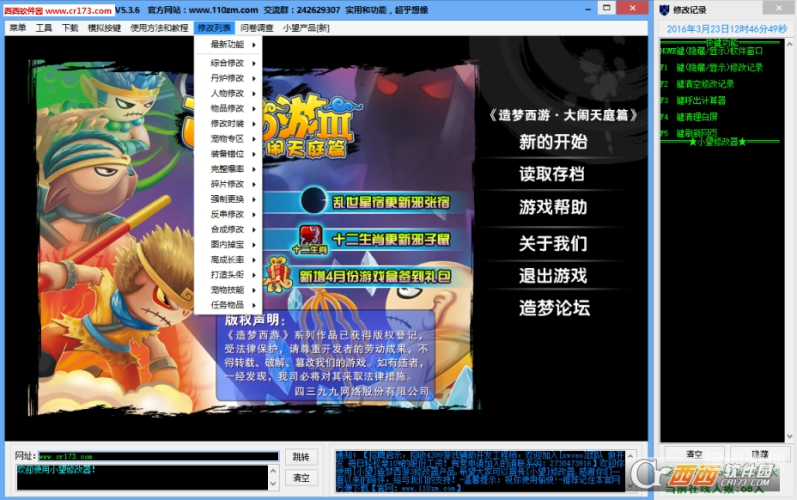The image size is (797, 500).
Task: Open the 问卷调查 menu
Action: tap(257, 28)
